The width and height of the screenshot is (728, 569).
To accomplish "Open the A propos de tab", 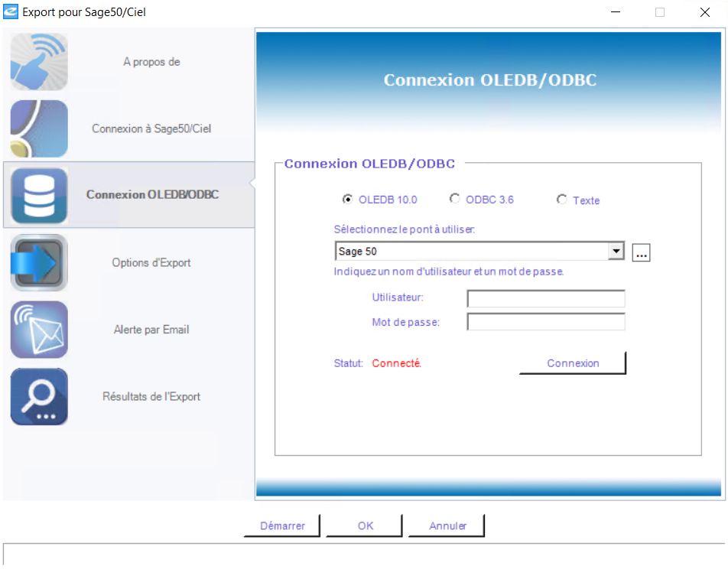I will point(151,62).
